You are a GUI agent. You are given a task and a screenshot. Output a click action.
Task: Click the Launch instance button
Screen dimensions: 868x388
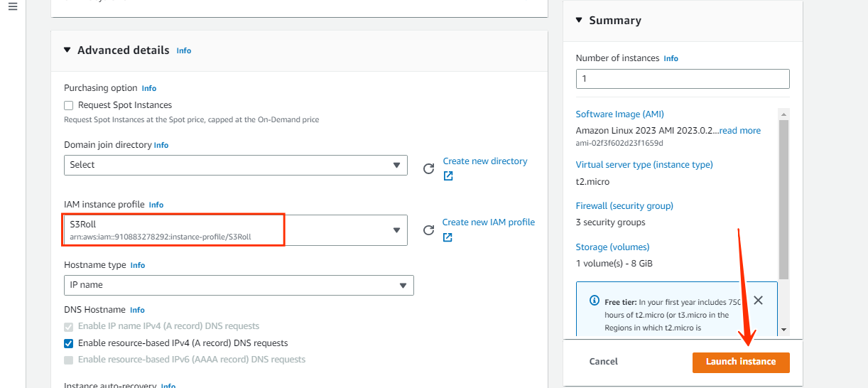(741, 362)
